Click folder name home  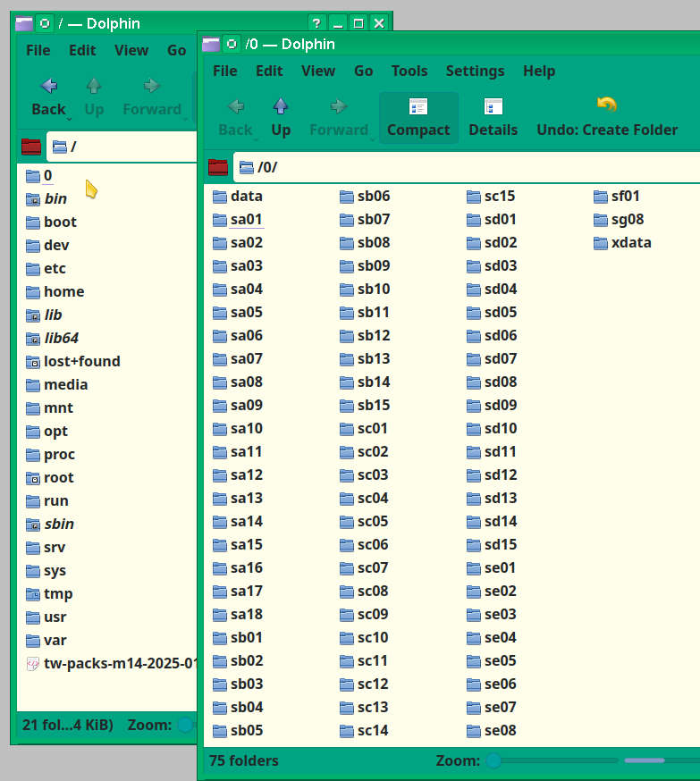pos(63,291)
